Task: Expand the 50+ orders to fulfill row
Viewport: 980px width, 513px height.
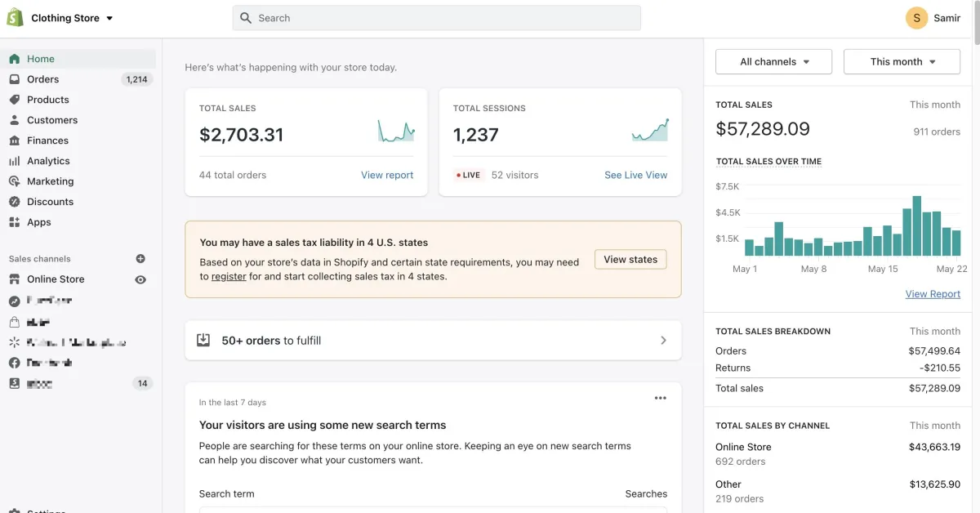Action: tap(433, 341)
